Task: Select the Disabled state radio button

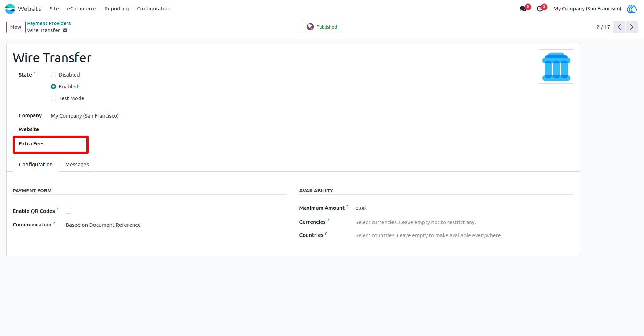Action: point(53,75)
